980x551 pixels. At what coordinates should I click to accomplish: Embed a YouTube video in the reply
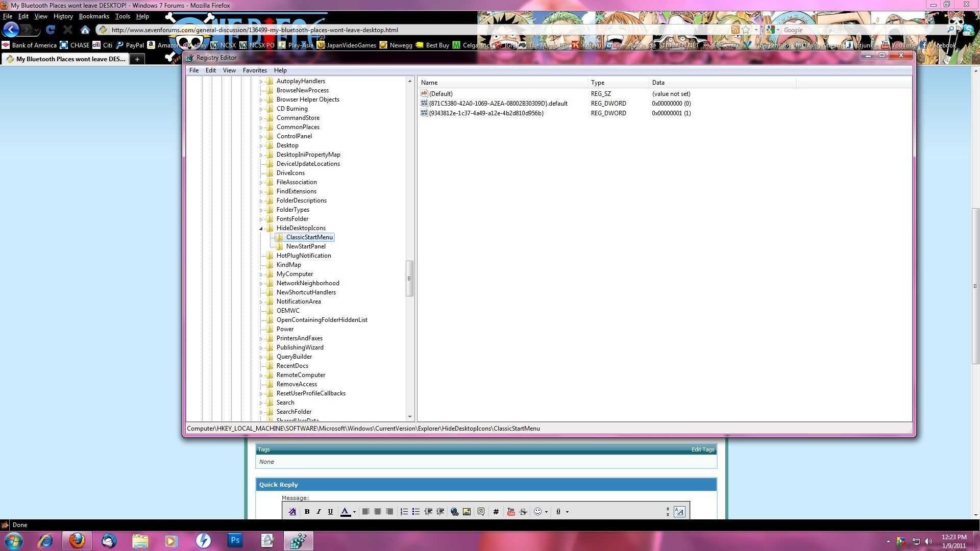(x=511, y=512)
